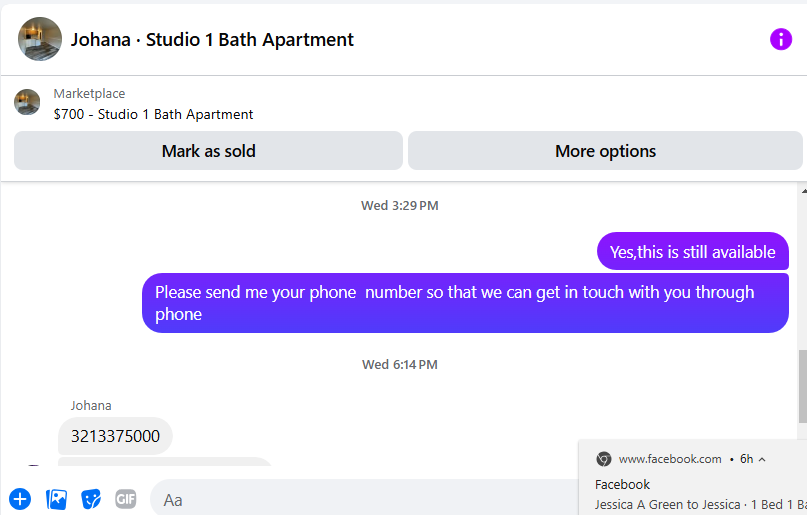Open the Marketplace listing thumbnail
The height and width of the screenshot is (515, 807).
pyautogui.click(x=27, y=102)
